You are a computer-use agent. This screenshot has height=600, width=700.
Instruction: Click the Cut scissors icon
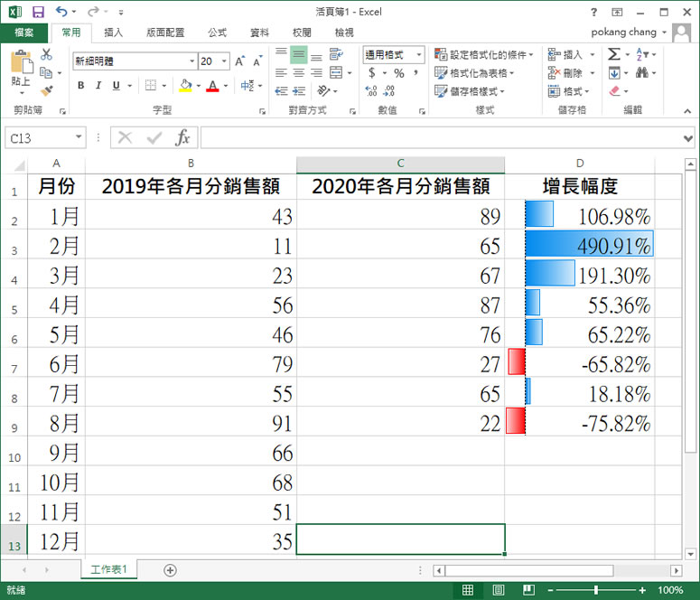coord(47,55)
